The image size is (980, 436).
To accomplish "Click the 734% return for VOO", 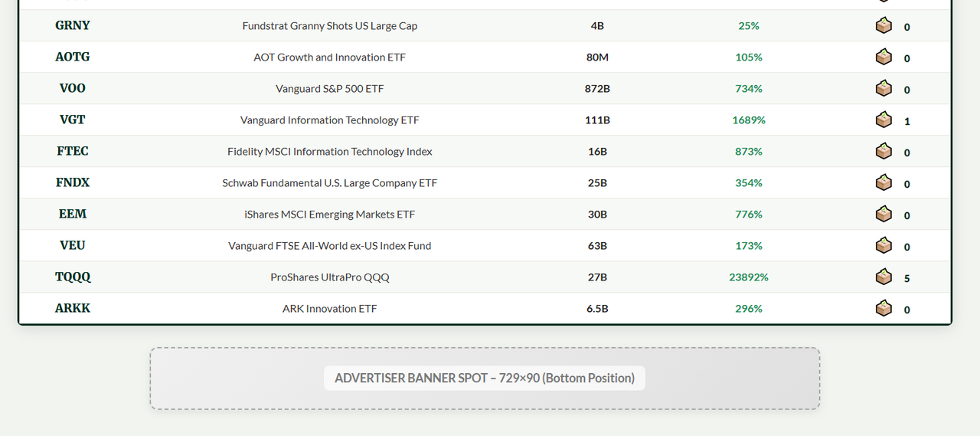I will coord(749,88).
